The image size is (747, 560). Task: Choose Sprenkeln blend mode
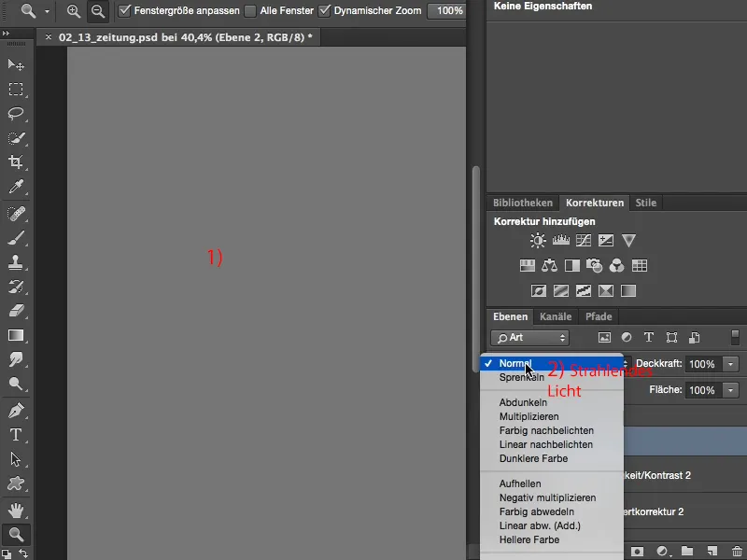click(x=522, y=377)
